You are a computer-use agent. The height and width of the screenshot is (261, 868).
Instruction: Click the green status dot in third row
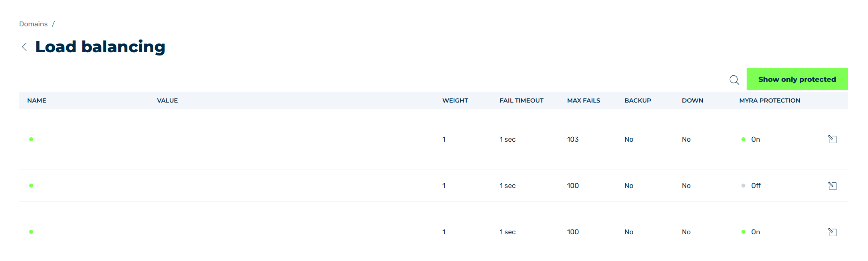[31, 232]
